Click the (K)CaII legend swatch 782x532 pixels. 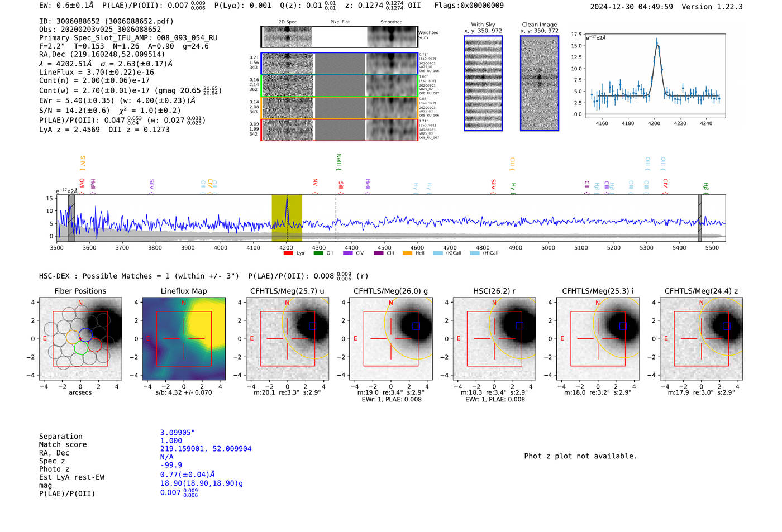(x=438, y=253)
